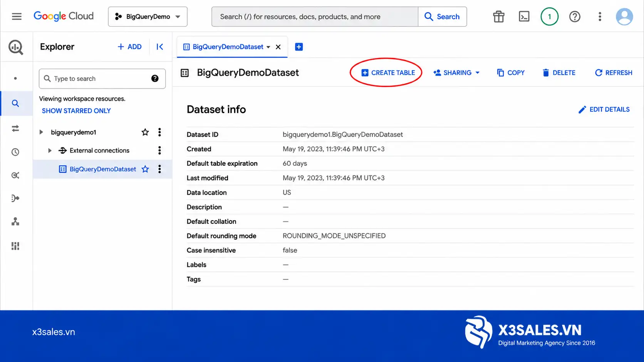Switch to the BigQueryDemoDataset tab
644x362 pixels.
228,47
